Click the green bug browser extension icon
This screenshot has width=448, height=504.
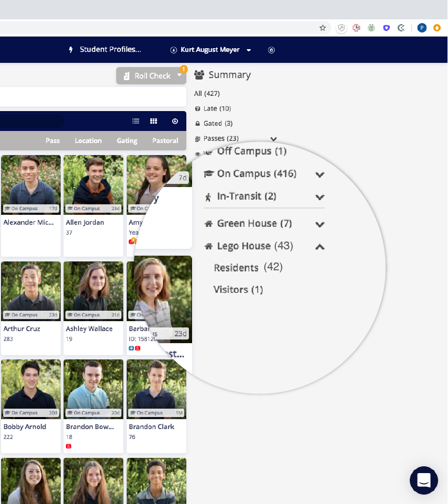point(371,28)
